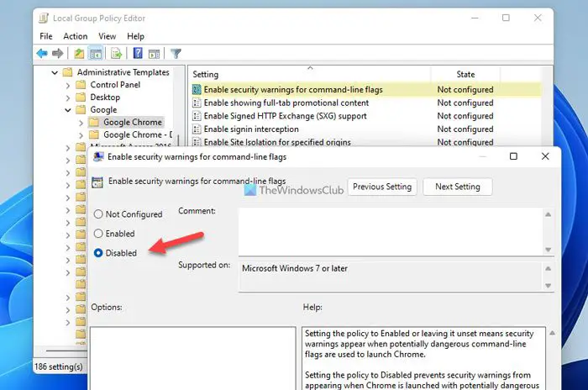Open the Help menu
The height and width of the screenshot is (390, 588).
[x=135, y=36]
